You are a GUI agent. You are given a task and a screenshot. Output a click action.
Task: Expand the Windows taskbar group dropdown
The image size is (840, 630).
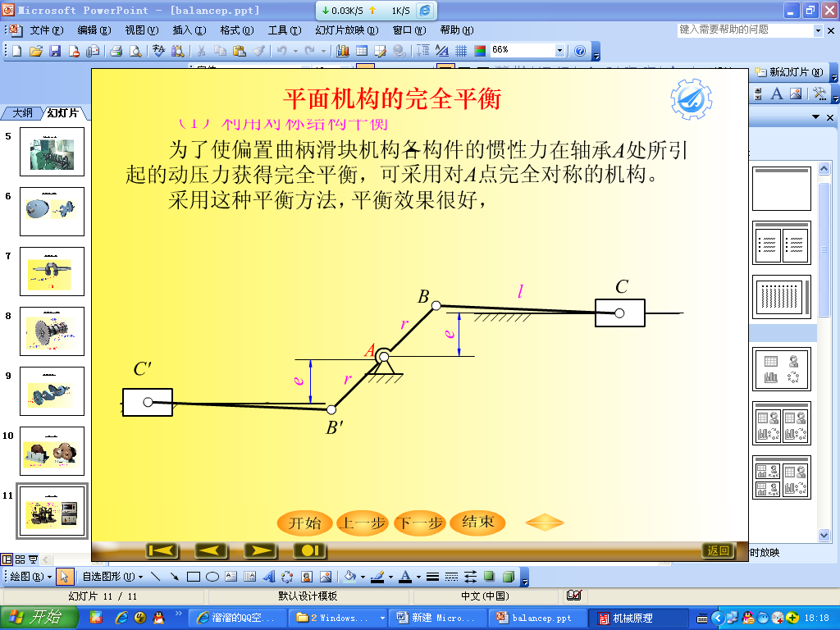[x=382, y=618]
